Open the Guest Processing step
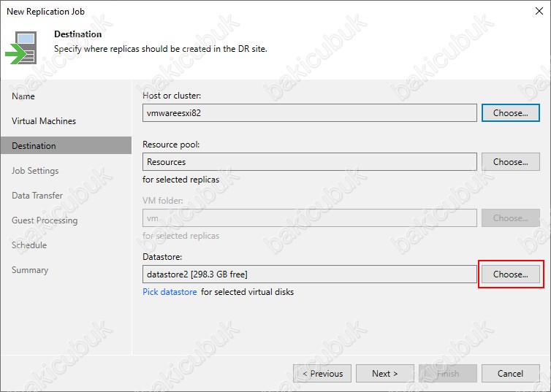This screenshot has height=392, width=551. click(x=45, y=220)
